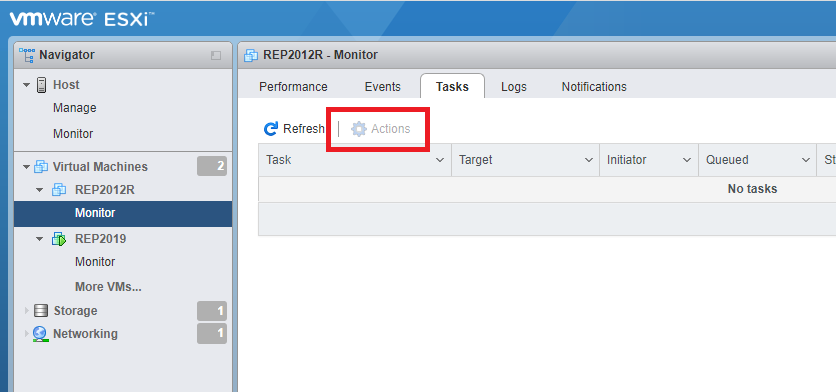Expand the Networking tree node
Screen dimensions: 836x392
(26, 334)
